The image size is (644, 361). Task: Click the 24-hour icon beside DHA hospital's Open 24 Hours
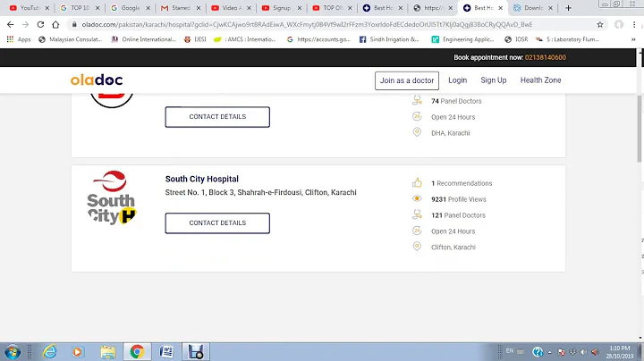pos(417,116)
